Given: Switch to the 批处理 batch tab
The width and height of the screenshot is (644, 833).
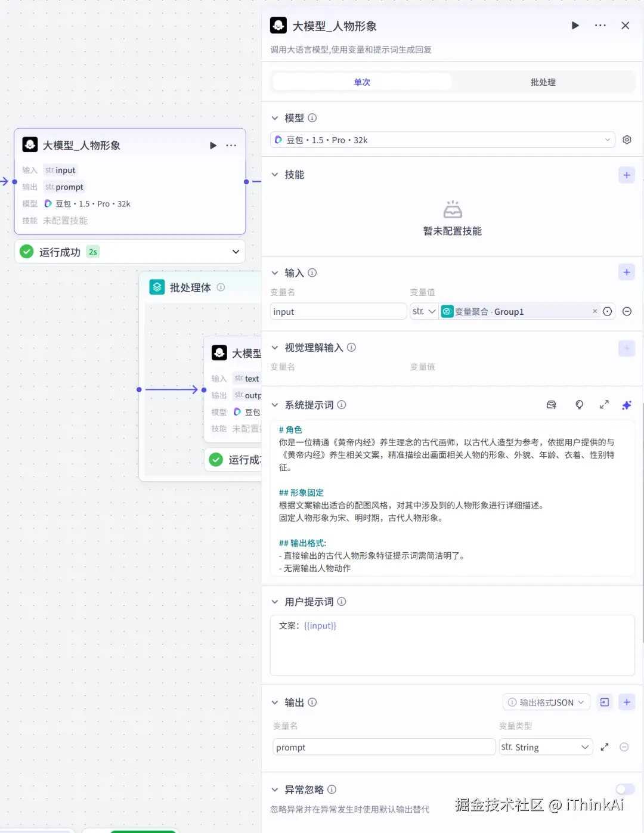Looking at the screenshot, I should [x=542, y=82].
